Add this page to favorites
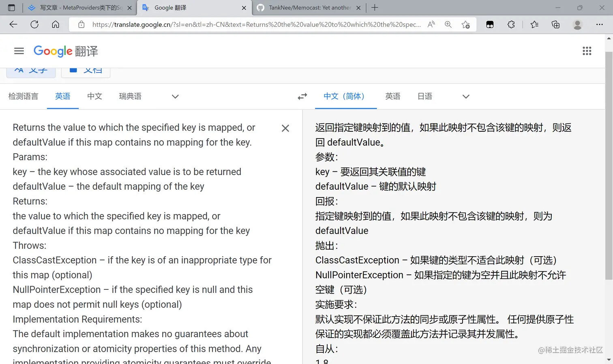Screen dimensions: 613x364 click(x=466, y=24)
